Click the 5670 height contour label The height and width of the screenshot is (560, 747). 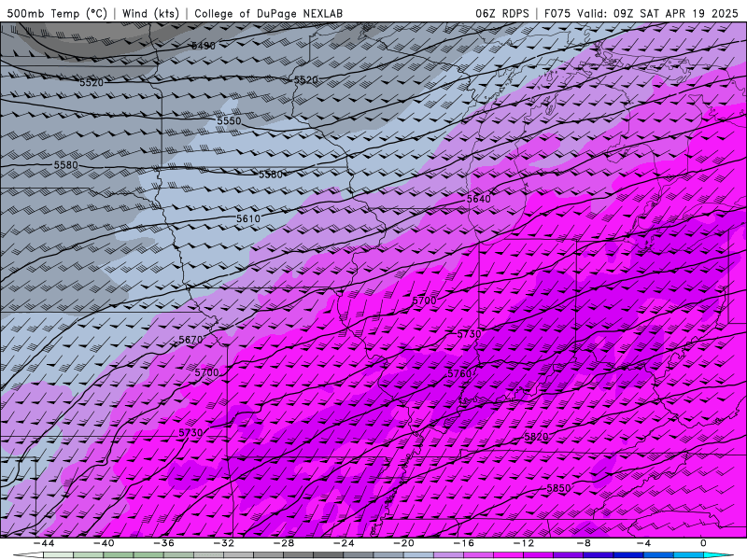(190, 340)
